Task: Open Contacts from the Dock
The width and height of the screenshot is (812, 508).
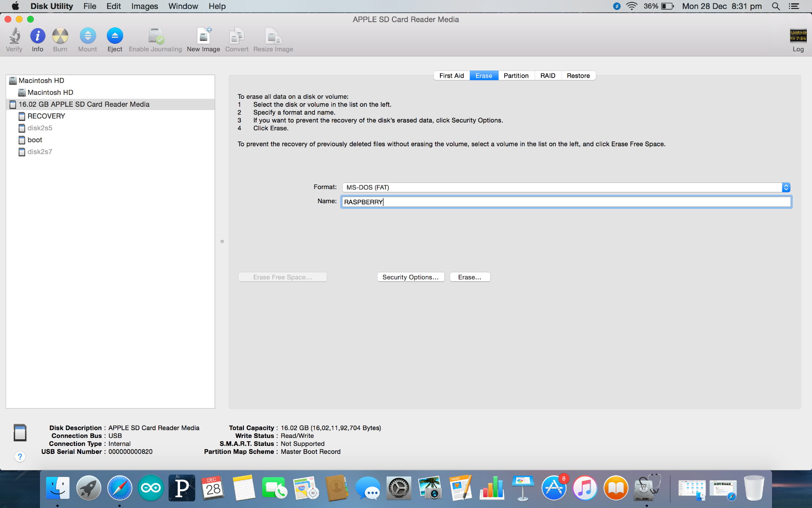Action: (337, 488)
